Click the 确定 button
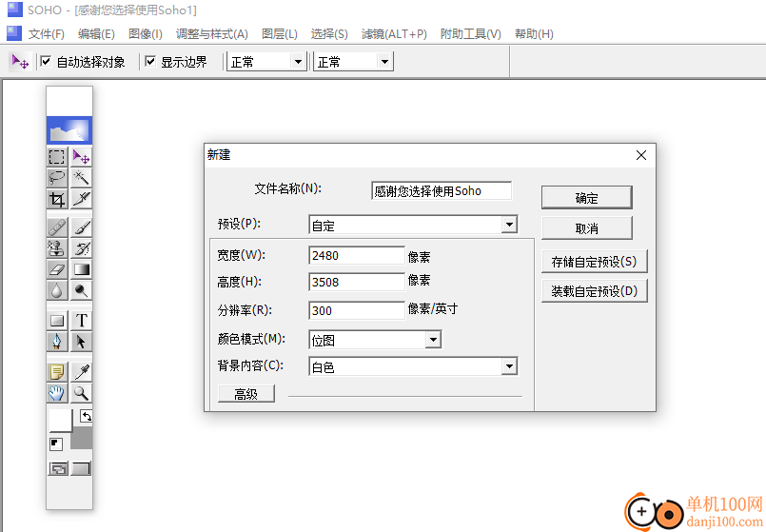Image resolution: width=766 pixels, height=532 pixels. coord(587,198)
